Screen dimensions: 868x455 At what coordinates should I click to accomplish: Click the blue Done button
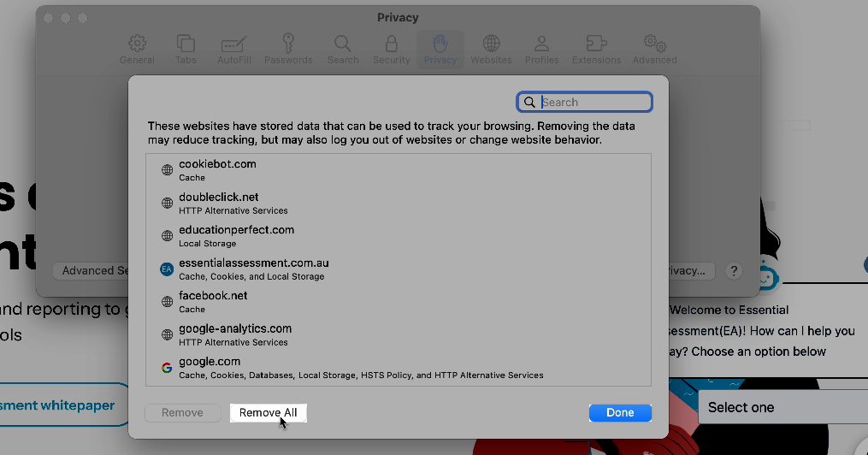click(620, 412)
